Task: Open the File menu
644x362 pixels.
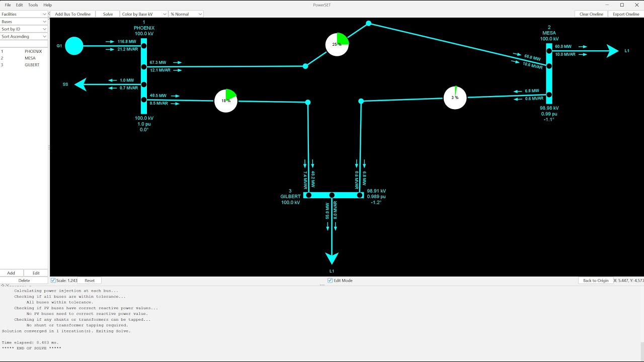Action: pyautogui.click(x=8, y=5)
